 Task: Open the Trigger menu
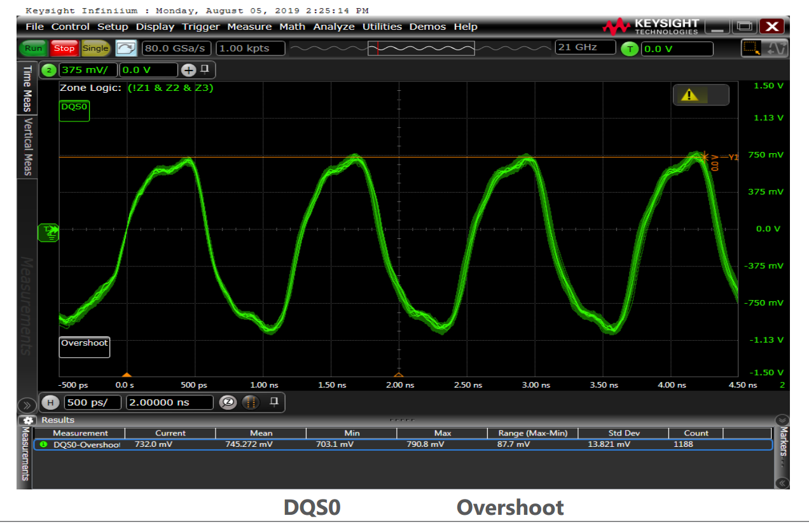(x=200, y=27)
